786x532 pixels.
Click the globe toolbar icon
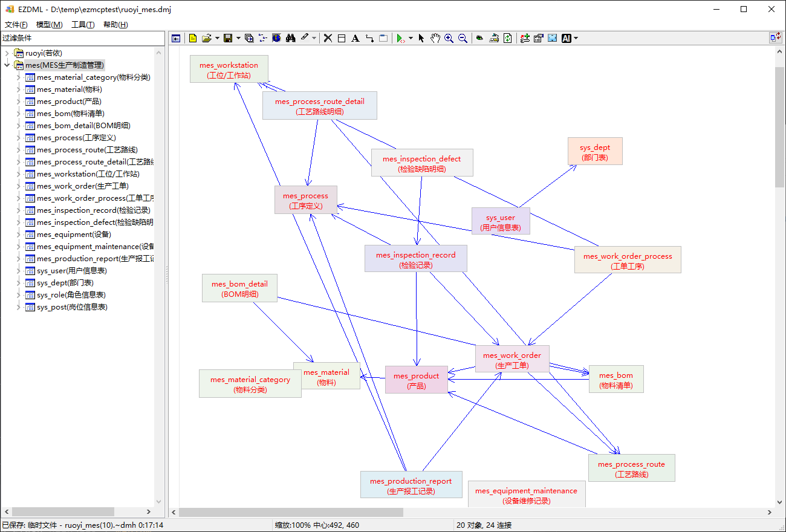click(x=276, y=38)
